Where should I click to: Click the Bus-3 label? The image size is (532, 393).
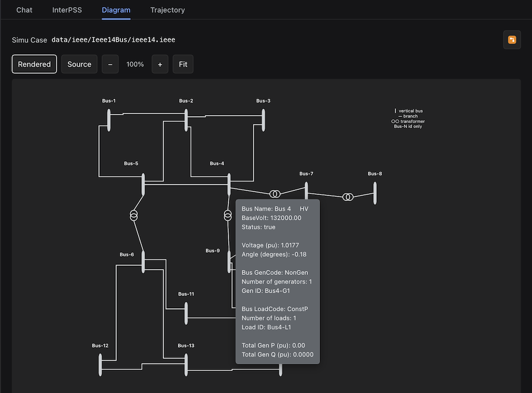[x=263, y=101]
